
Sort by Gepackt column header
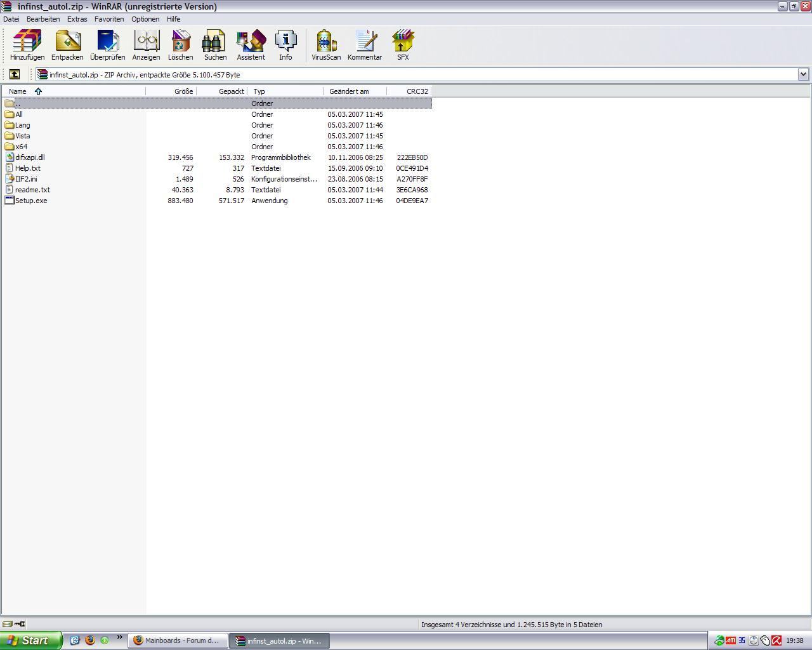point(222,91)
